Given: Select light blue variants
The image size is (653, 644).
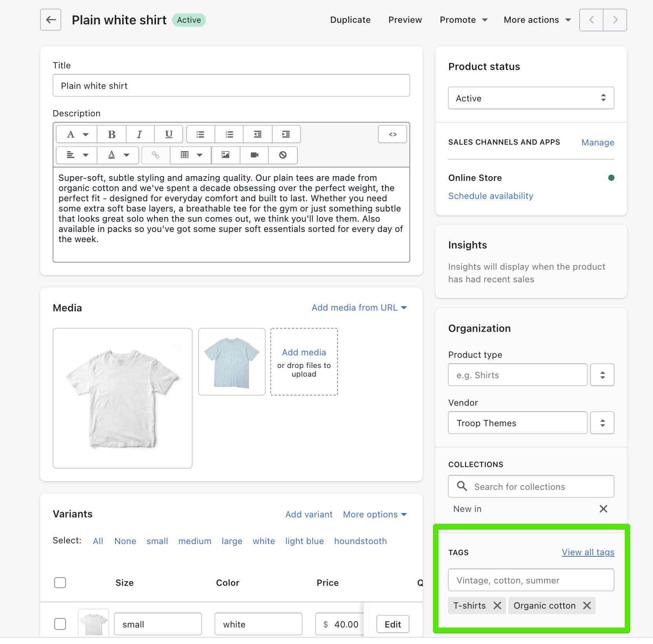Looking at the screenshot, I should click(304, 541).
